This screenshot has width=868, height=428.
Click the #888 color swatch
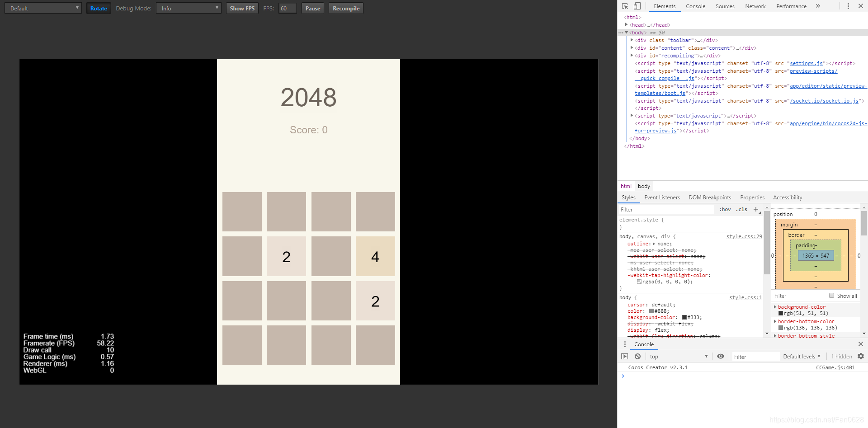pyautogui.click(x=651, y=311)
